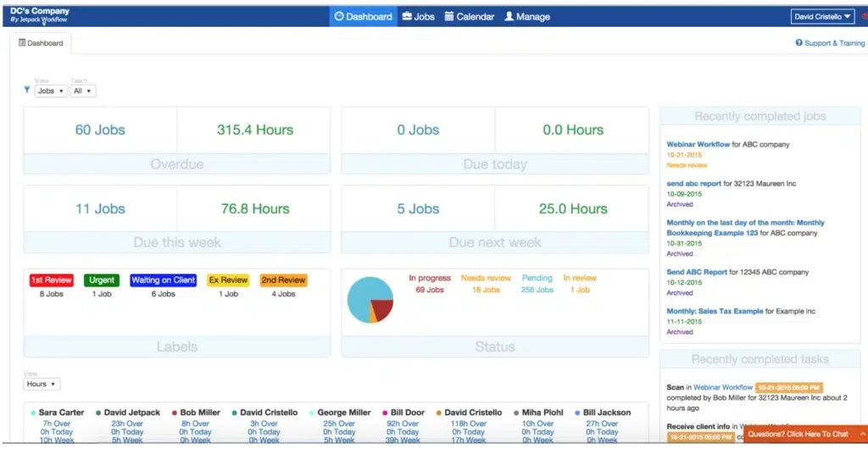
Task: Select the Dashboard tab below header
Action: (42, 43)
